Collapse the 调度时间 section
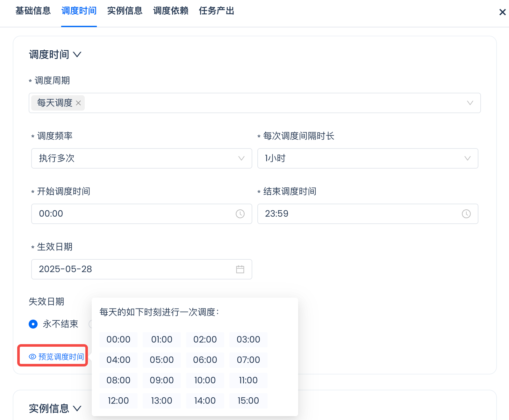509x420 pixels. [77, 54]
